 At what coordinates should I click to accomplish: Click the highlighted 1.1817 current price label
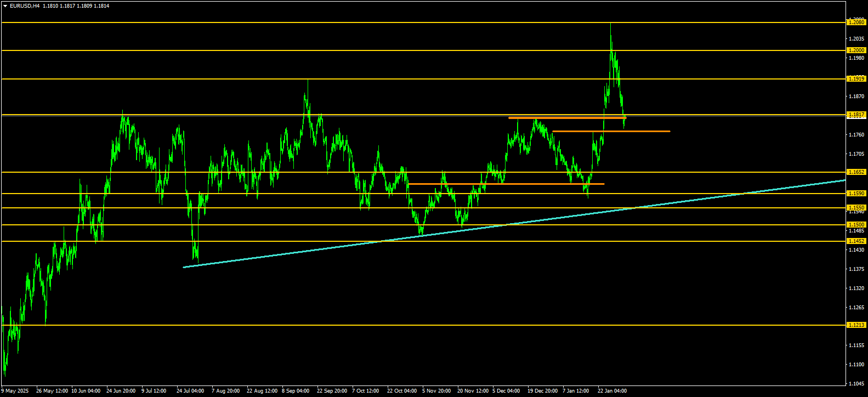click(x=856, y=115)
